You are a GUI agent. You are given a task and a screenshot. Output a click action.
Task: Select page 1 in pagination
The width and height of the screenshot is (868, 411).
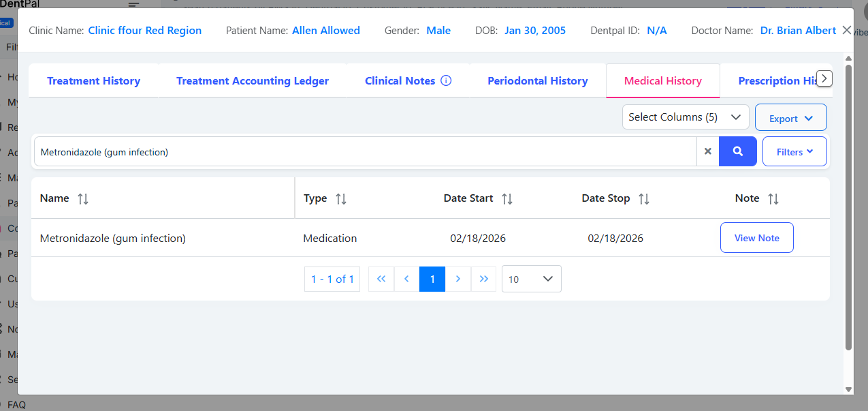tap(432, 279)
